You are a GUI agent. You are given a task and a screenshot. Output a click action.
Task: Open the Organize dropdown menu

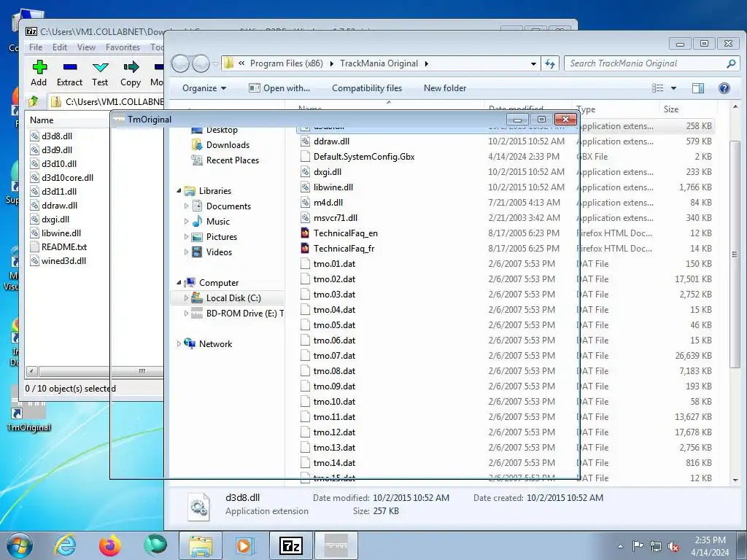tap(204, 88)
